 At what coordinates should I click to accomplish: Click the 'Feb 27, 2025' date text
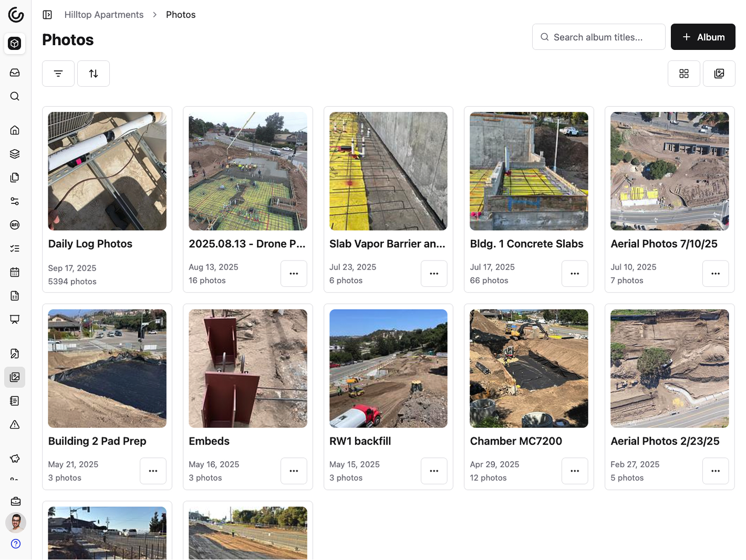pyautogui.click(x=635, y=464)
